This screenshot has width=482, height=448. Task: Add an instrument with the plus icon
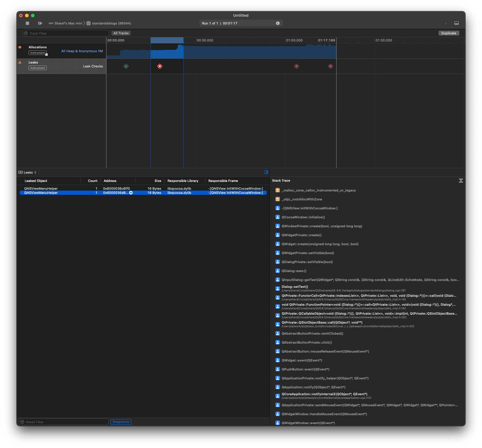[446, 23]
